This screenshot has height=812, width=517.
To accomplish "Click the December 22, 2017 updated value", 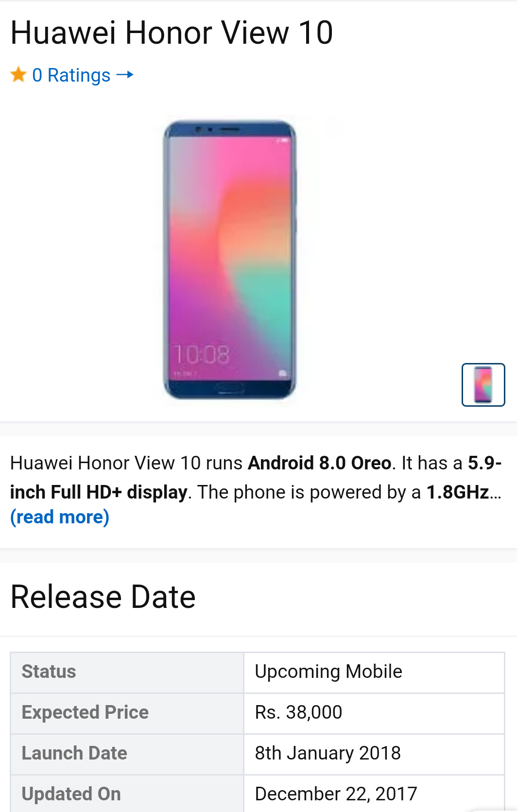I will (x=336, y=794).
